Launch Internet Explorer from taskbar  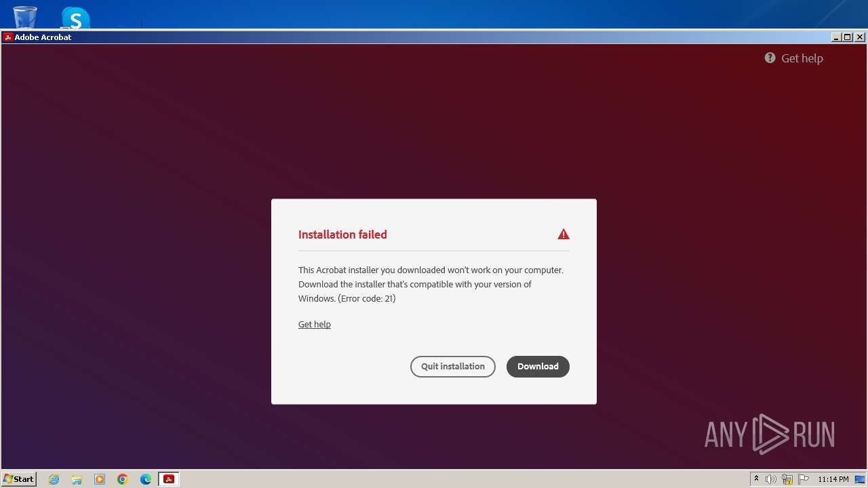(54, 479)
